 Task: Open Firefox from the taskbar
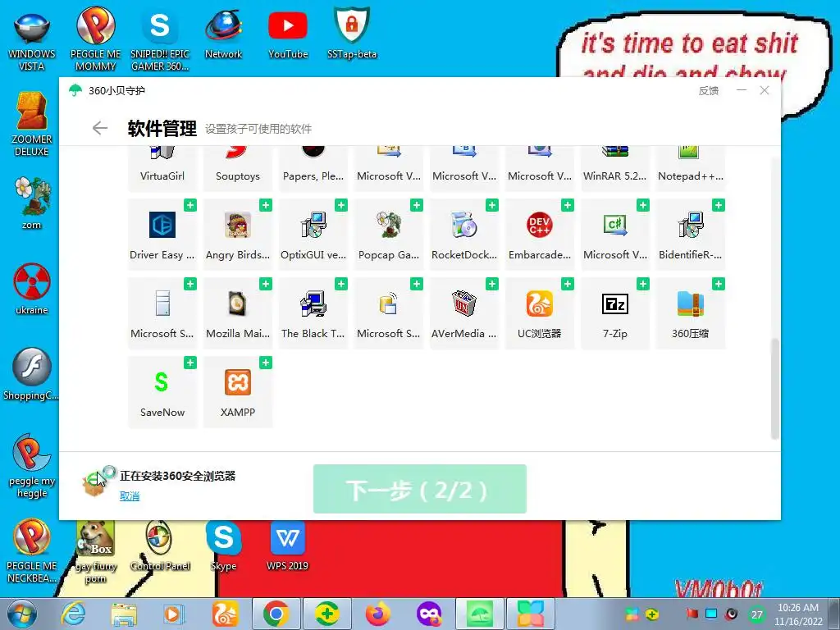(x=377, y=614)
